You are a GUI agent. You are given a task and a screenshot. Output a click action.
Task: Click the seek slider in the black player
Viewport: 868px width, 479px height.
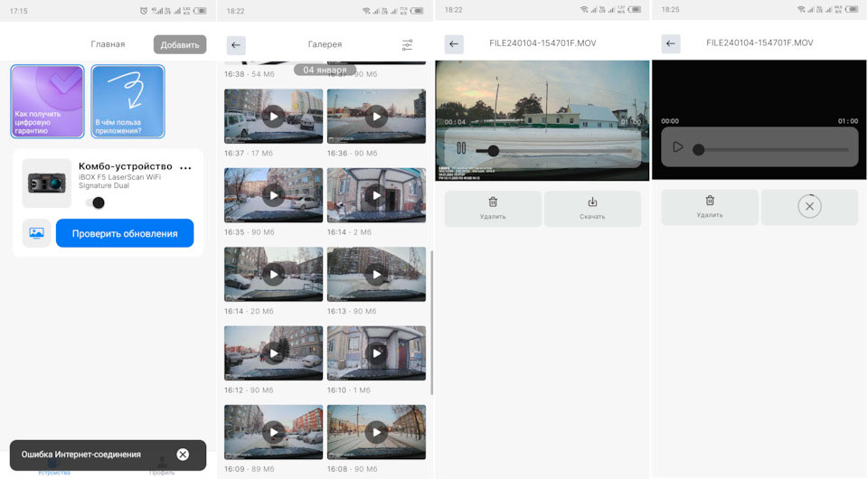(773, 149)
